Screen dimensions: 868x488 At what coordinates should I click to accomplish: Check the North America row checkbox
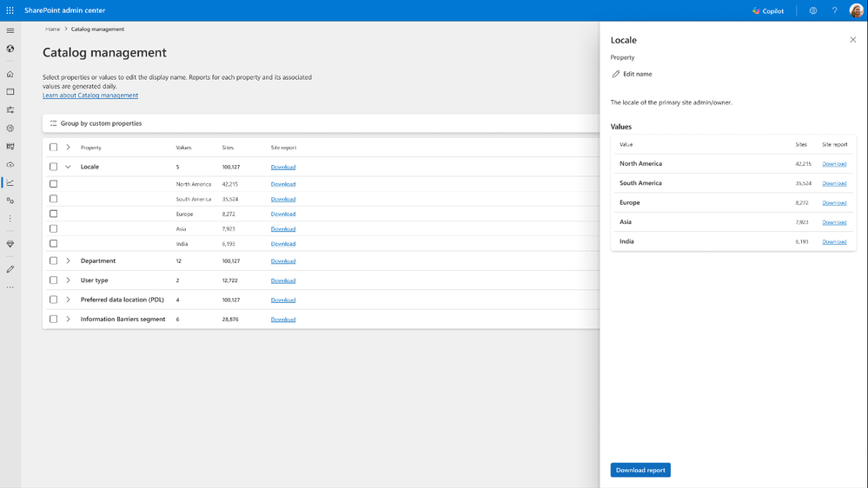tap(53, 184)
